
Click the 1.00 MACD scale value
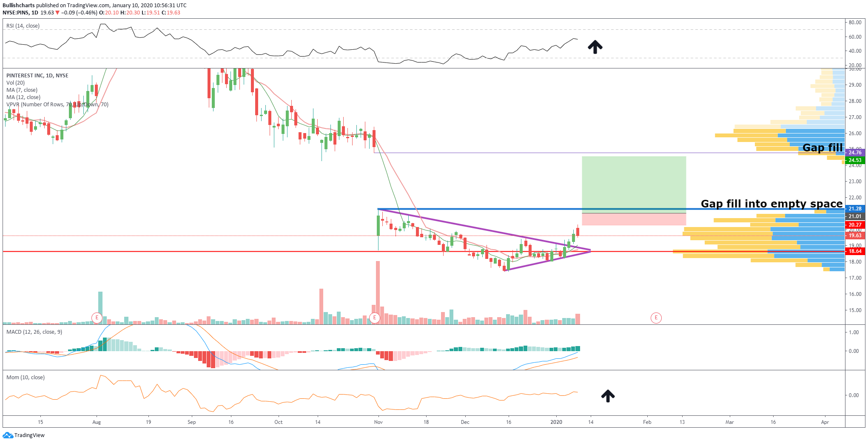coord(854,332)
